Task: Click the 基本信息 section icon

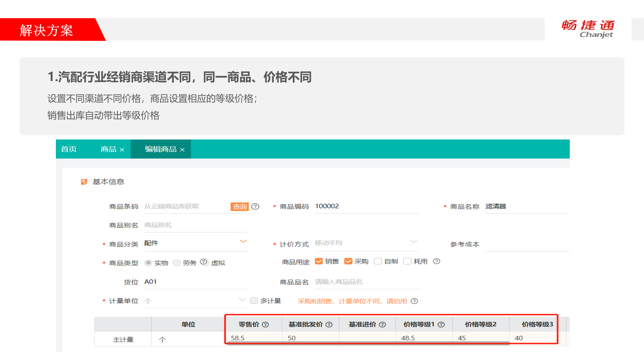Action: tap(84, 182)
